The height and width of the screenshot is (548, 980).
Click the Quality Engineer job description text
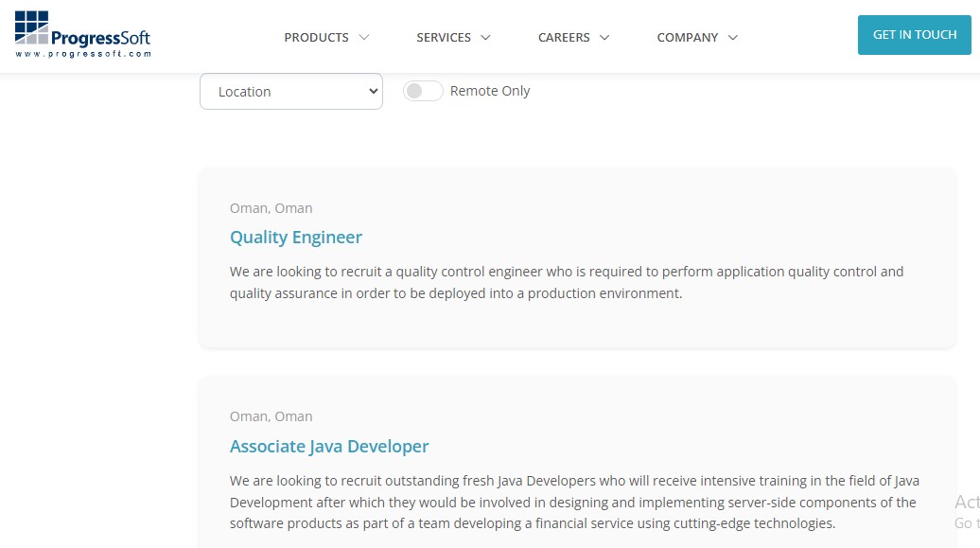tap(567, 282)
